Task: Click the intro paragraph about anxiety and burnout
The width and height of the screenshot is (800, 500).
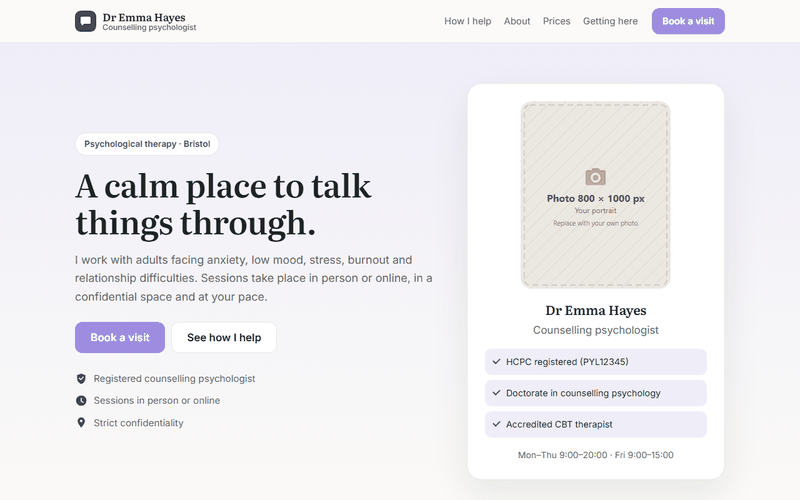Action: (x=254, y=278)
